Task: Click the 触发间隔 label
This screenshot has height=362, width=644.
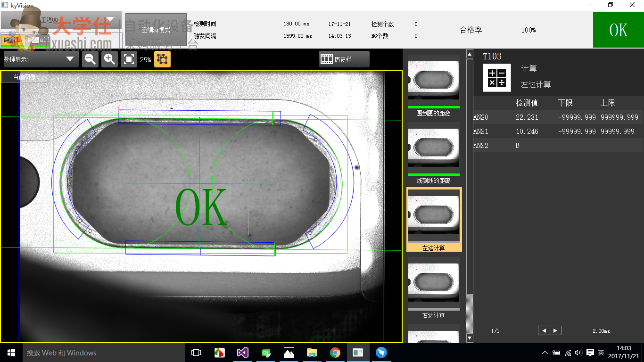Action: 205,36
